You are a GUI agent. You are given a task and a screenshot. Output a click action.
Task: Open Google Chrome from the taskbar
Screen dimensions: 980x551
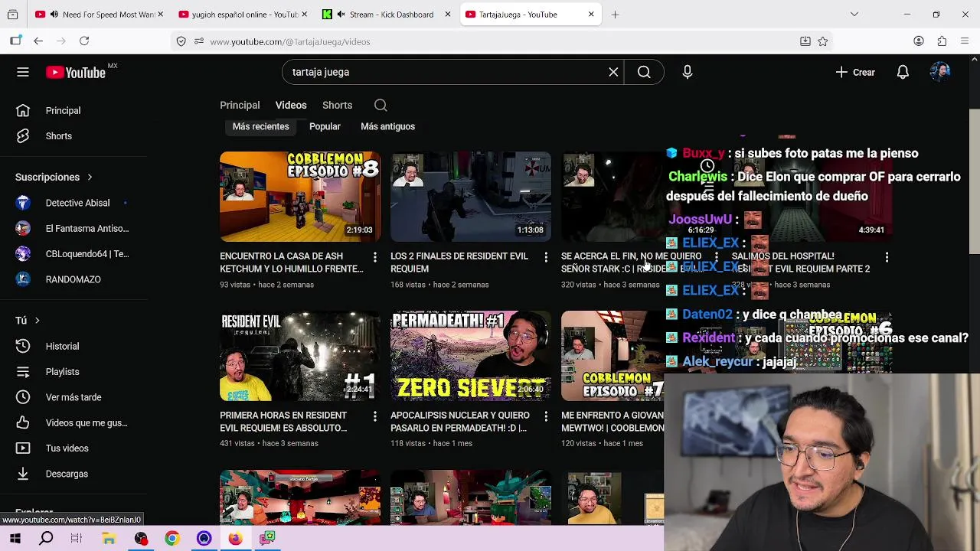click(x=171, y=539)
